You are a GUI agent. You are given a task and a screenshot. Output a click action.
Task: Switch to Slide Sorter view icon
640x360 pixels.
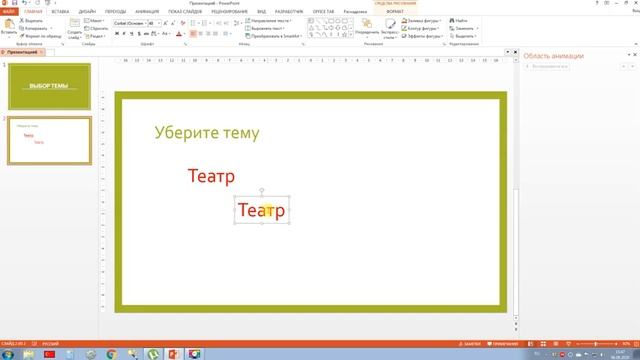tap(543, 344)
